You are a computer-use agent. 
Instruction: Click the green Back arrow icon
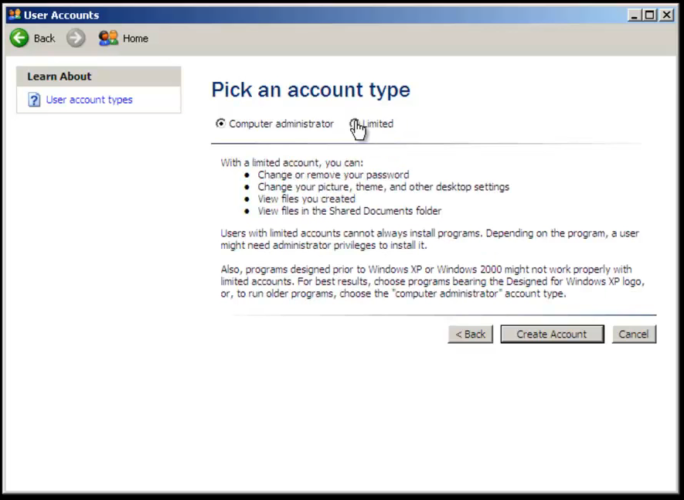click(19, 38)
